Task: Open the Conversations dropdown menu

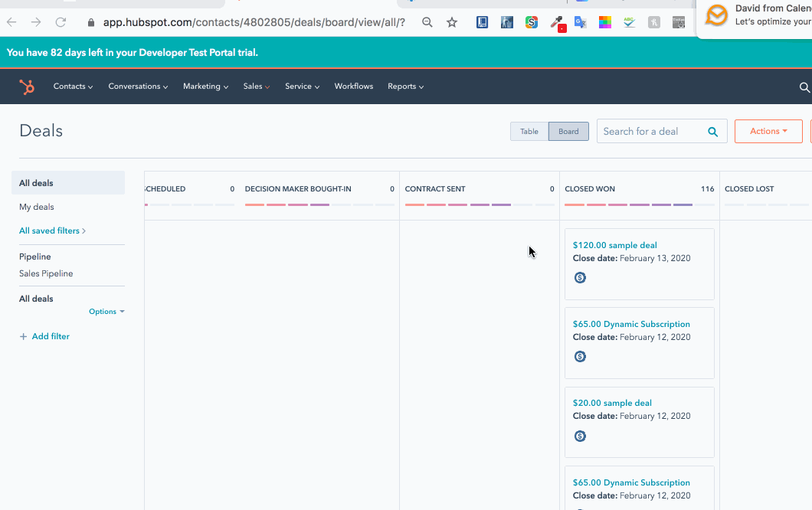Action: pyautogui.click(x=138, y=87)
